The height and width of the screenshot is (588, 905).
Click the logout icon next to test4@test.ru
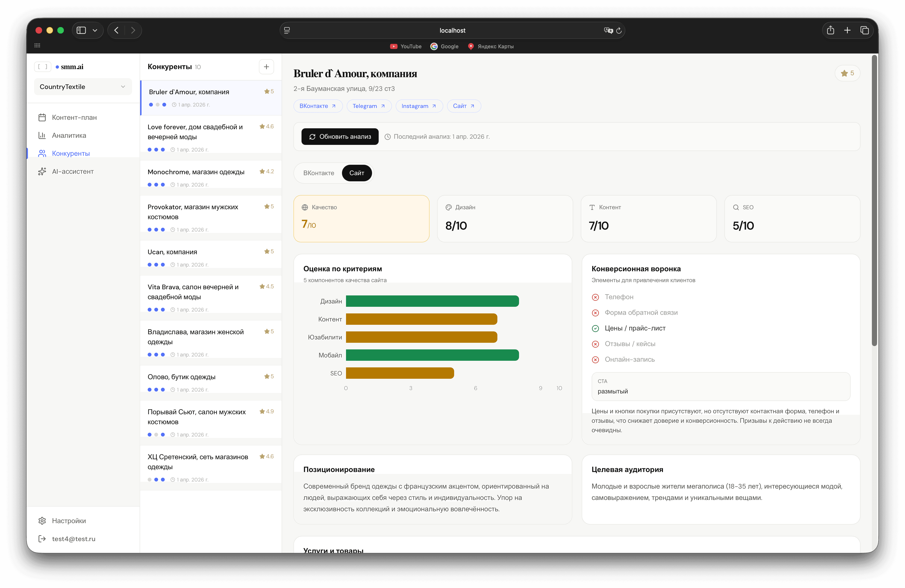tap(42, 539)
